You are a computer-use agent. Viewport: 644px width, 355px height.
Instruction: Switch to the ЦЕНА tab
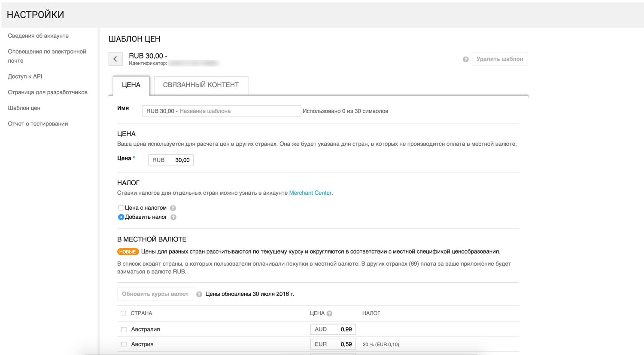(x=131, y=85)
